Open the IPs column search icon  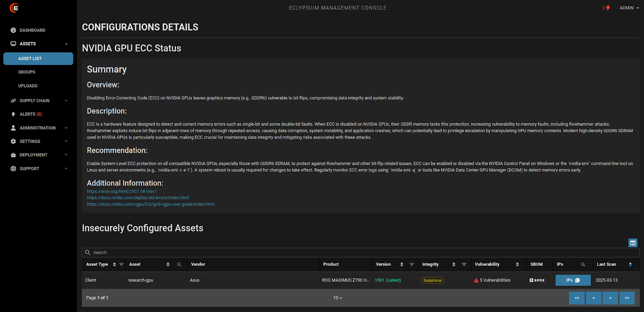583,265
